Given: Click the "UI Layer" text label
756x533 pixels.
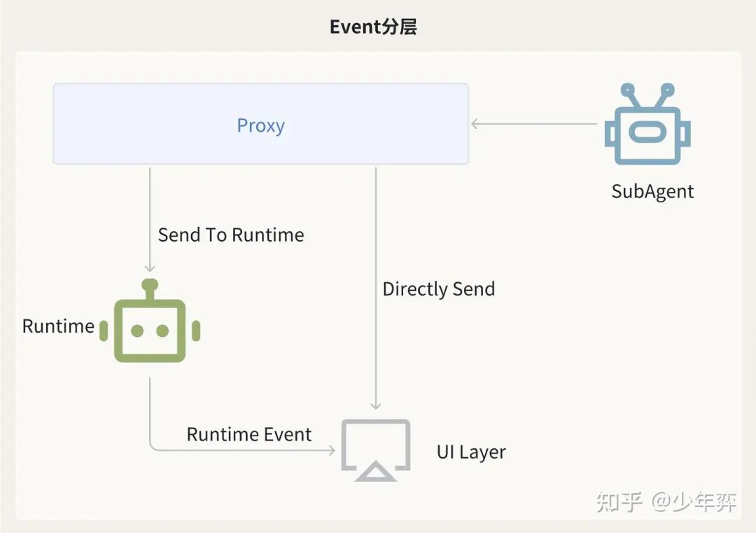Looking at the screenshot, I should [471, 452].
